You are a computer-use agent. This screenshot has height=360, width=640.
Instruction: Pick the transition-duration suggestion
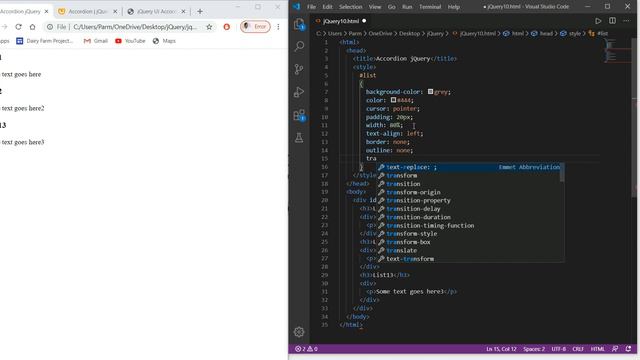click(469, 217)
